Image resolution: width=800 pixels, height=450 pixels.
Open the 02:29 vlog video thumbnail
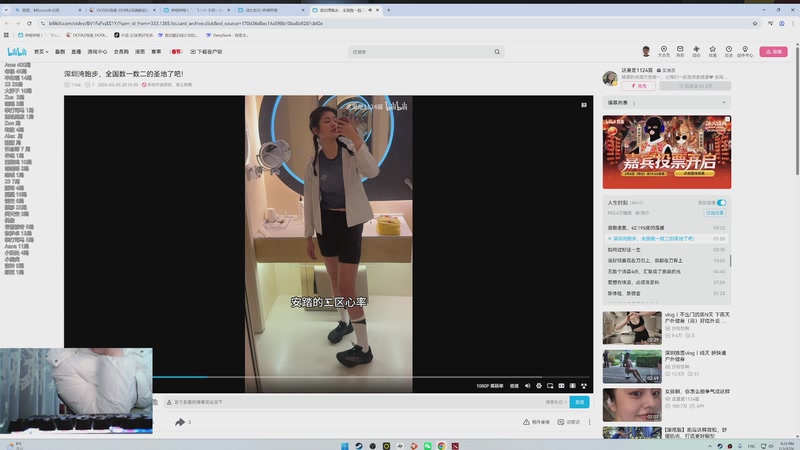pyautogui.click(x=632, y=328)
